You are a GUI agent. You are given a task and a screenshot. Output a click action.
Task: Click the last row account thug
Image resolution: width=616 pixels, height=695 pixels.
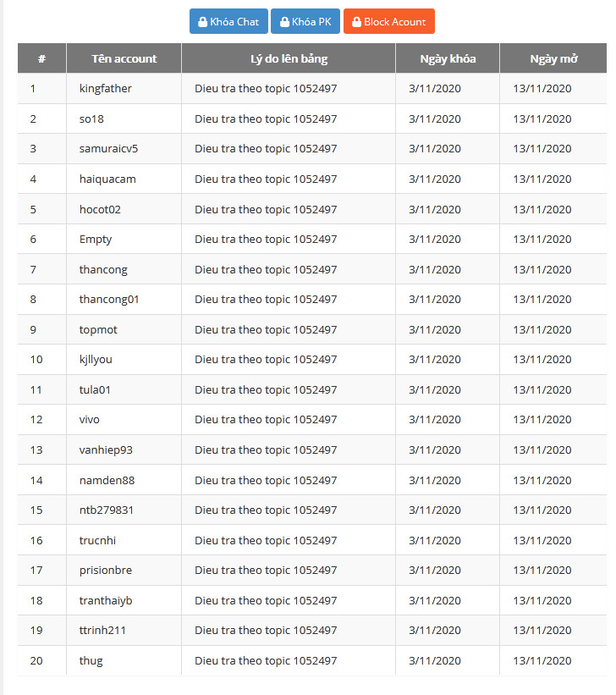tap(91, 660)
